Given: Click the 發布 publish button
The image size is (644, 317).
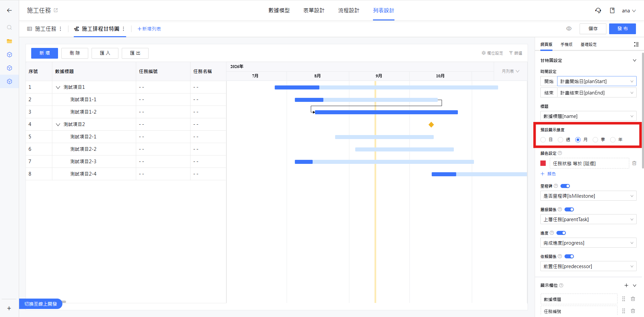Looking at the screenshot, I should pyautogui.click(x=623, y=29).
